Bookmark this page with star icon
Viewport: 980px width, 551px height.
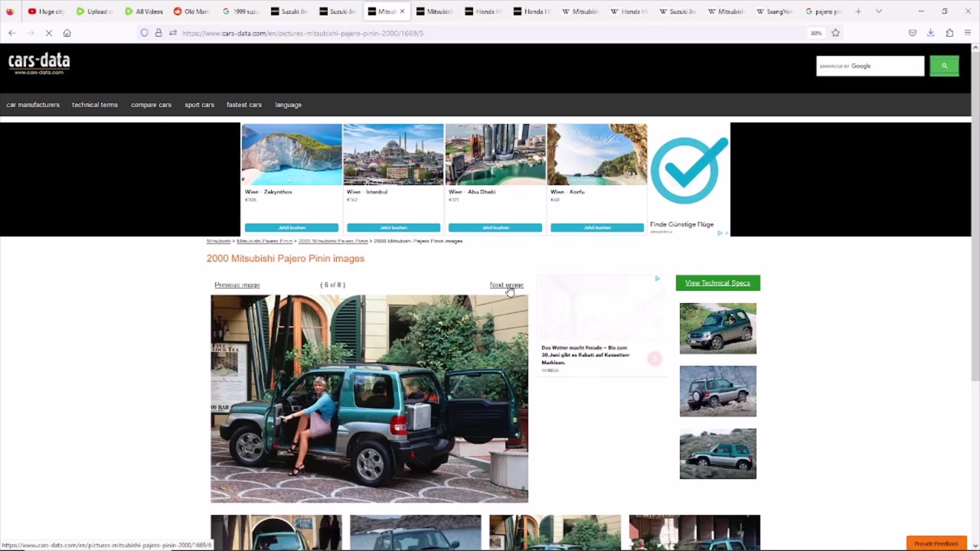[x=835, y=33]
